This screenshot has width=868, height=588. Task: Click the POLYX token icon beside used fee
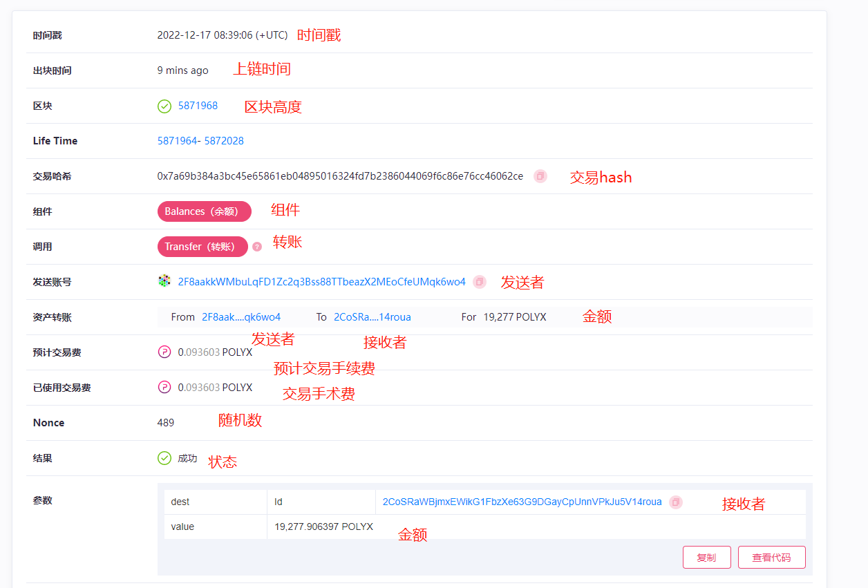pyautogui.click(x=164, y=387)
